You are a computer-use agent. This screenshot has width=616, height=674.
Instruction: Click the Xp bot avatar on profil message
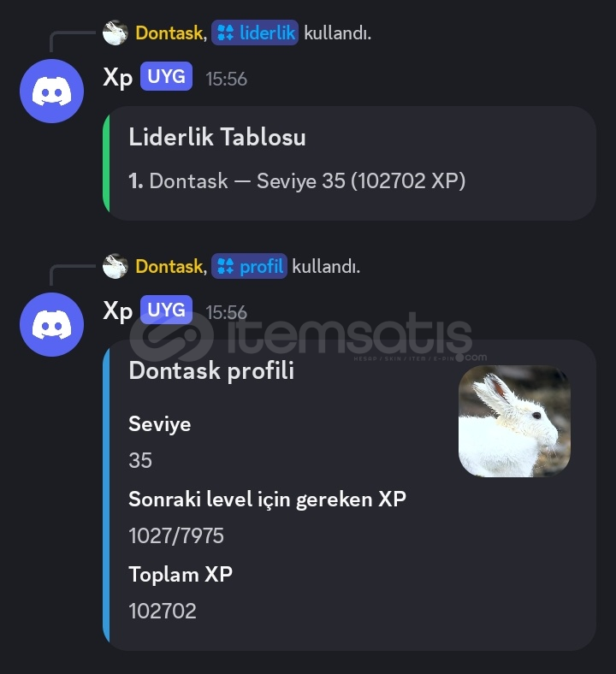point(51,324)
